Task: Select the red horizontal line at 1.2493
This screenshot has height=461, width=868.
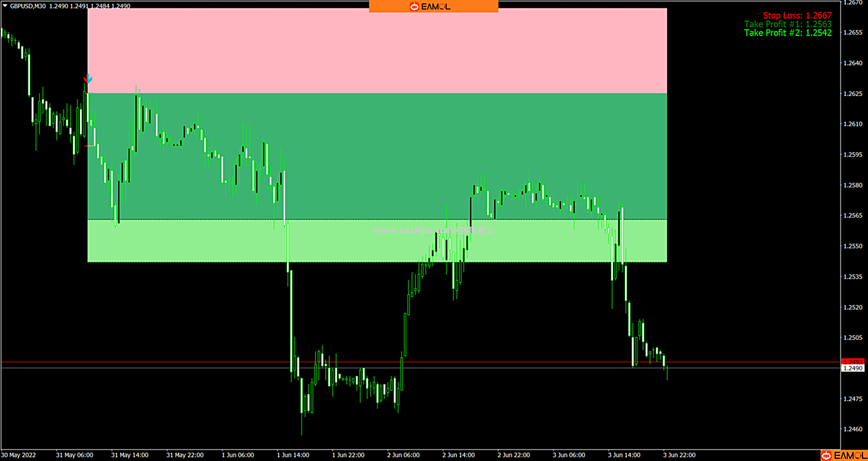Action: [x=172, y=362]
